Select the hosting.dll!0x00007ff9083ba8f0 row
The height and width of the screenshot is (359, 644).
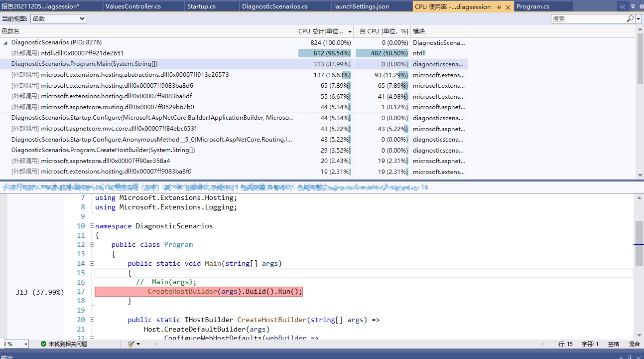pos(234,172)
